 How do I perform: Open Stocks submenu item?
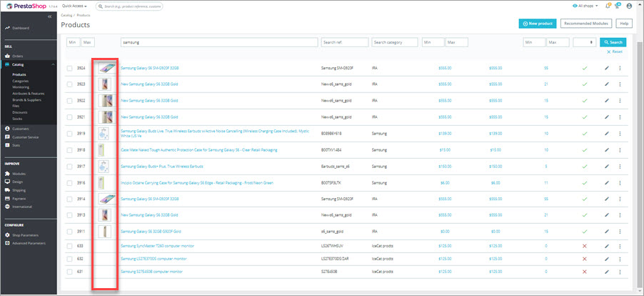click(x=17, y=119)
